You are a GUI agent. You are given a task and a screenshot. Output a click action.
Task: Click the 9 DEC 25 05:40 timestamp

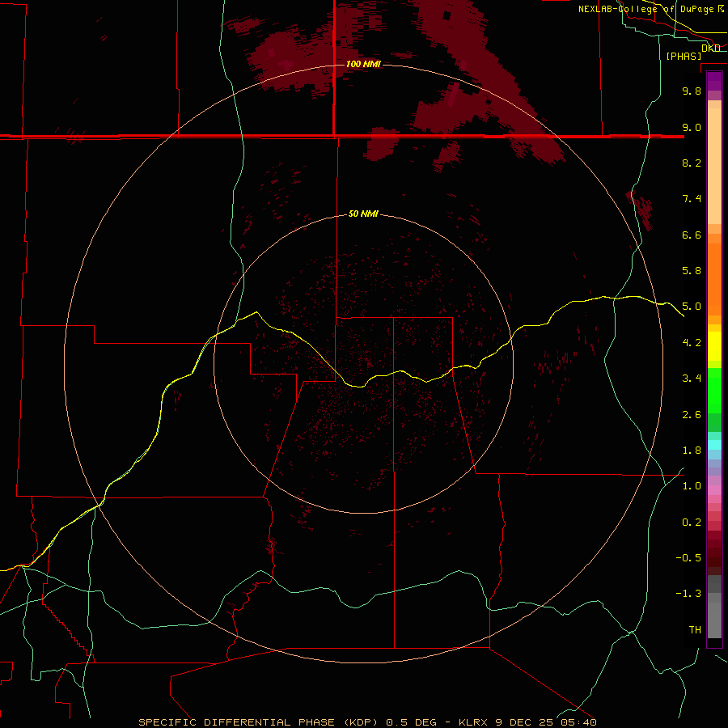coord(546,722)
